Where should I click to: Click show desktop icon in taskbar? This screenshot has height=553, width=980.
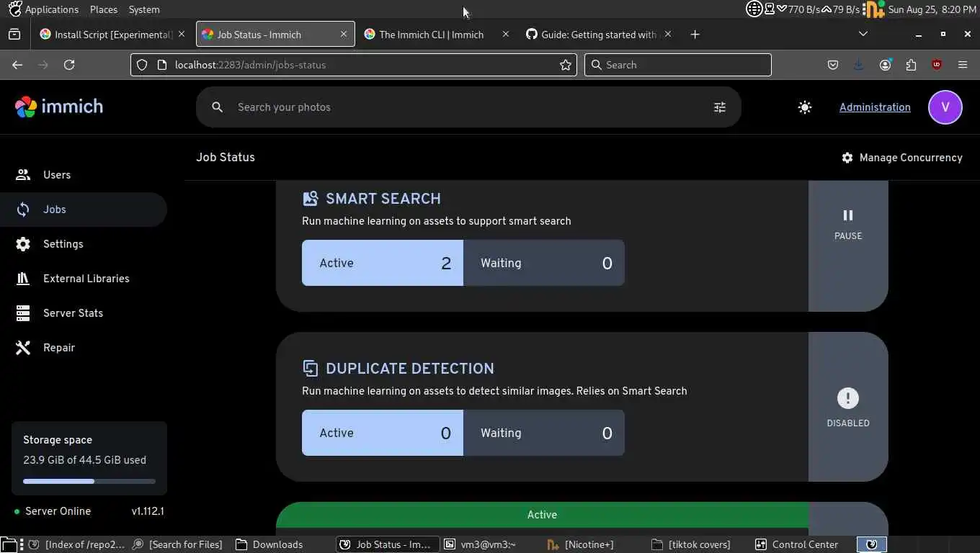8,544
